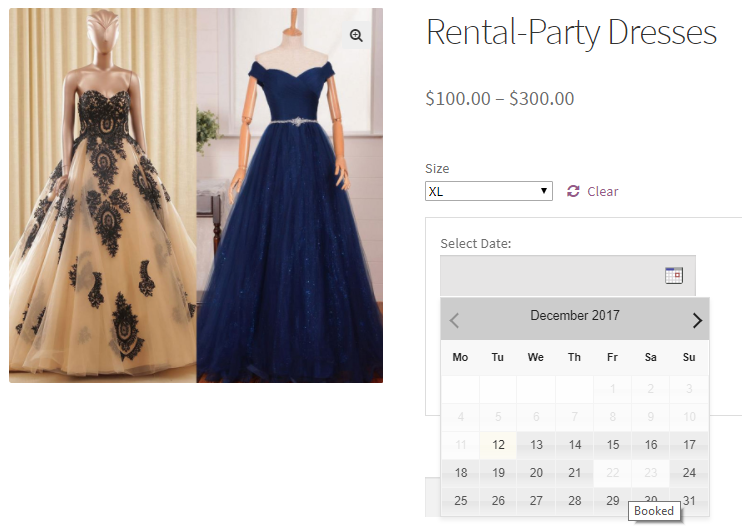Select December 12 in the calendar
This screenshot has height=530, width=742.
click(x=498, y=445)
